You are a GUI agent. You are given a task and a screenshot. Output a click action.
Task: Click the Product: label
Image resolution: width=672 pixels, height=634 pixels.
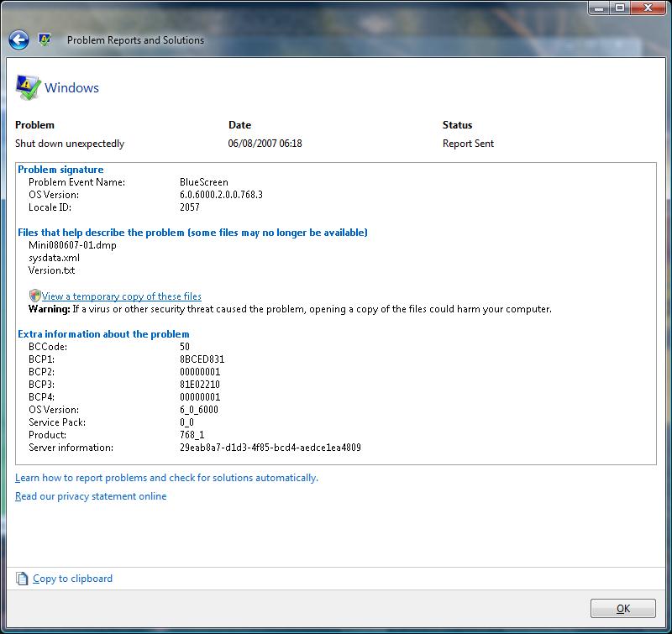[48, 435]
